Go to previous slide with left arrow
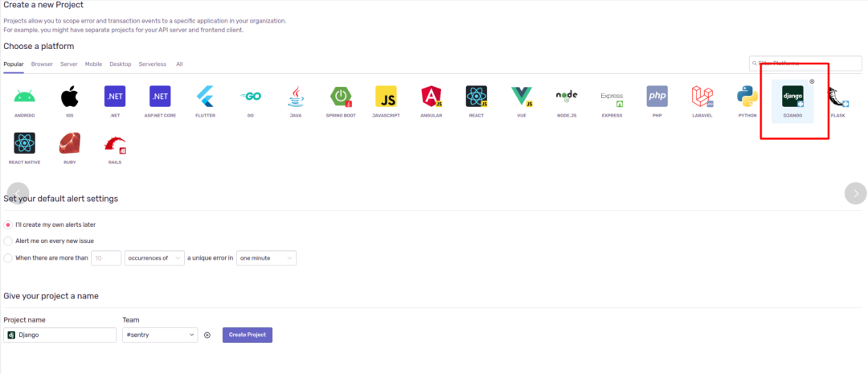 pos(18,193)
